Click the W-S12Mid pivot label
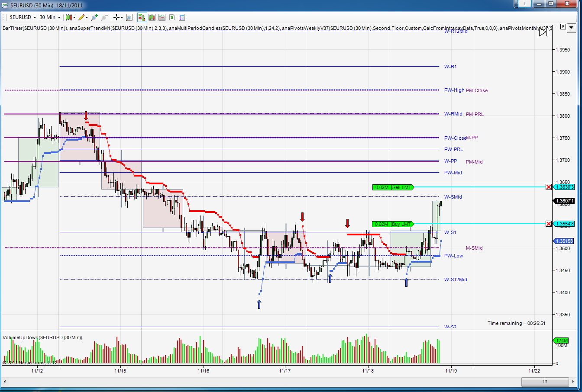 coord(456,280)
